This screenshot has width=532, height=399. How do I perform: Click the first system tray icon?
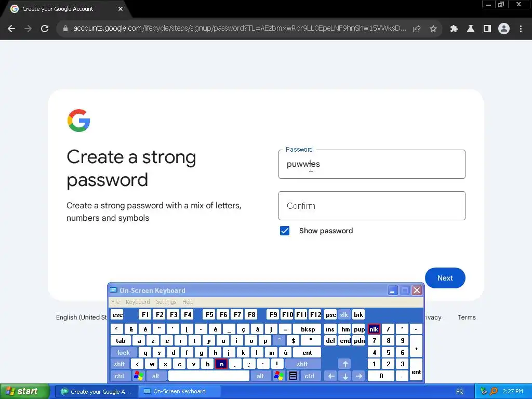[484, 392]
